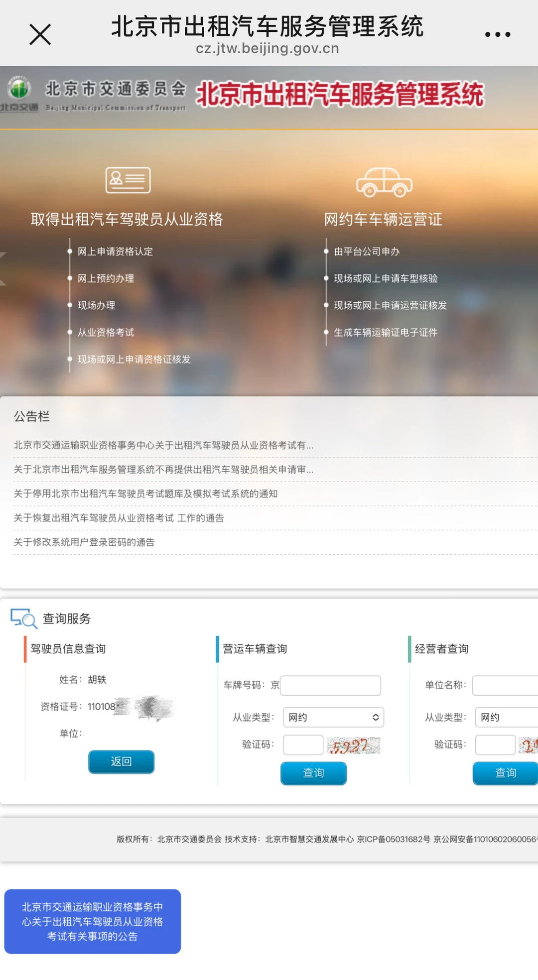Screen dimensions: 538x980
Task: Click the 驾驶员信息查询 heading
Action: pyautogui.click(x=68, y=649)
